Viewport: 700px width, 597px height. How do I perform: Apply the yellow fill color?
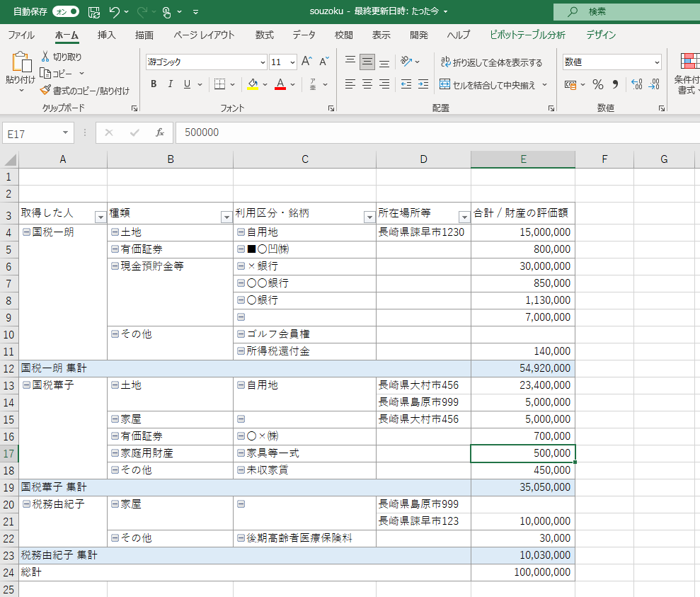pyautogui.click(x=253, y=84)
